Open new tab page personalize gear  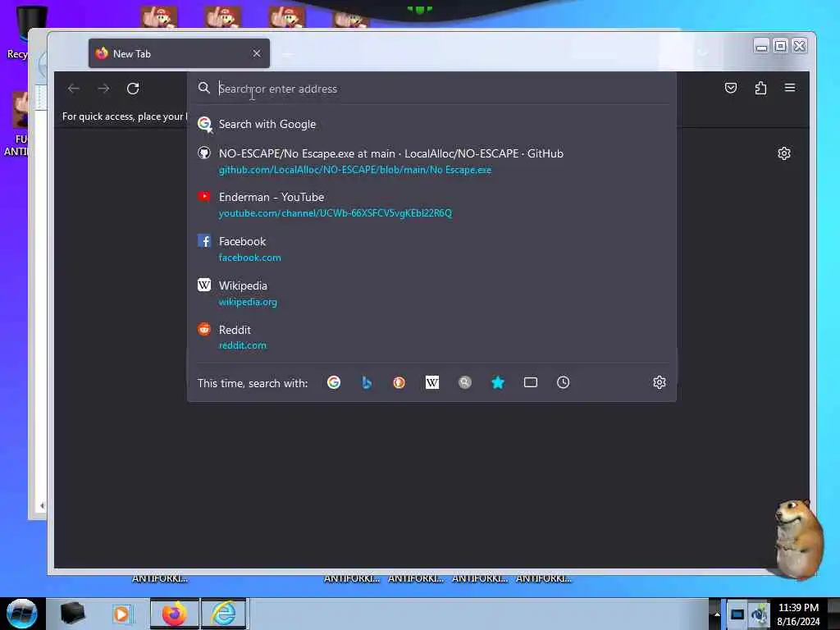pos(783,153)
